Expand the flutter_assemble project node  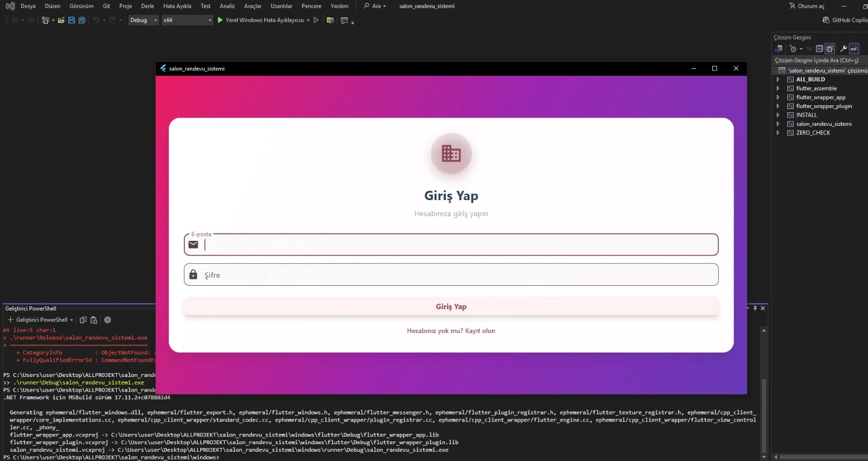778,88
